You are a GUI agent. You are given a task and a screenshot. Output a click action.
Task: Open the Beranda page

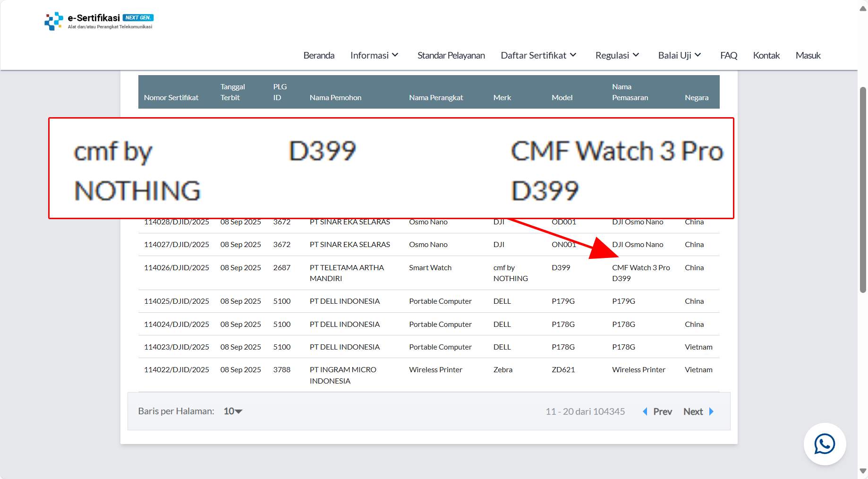[x=319, y=55]
